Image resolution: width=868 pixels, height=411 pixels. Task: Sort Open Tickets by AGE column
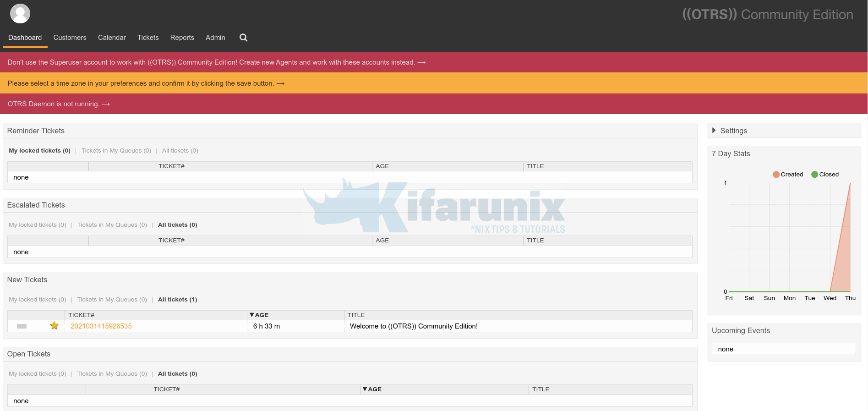point(372,389)
